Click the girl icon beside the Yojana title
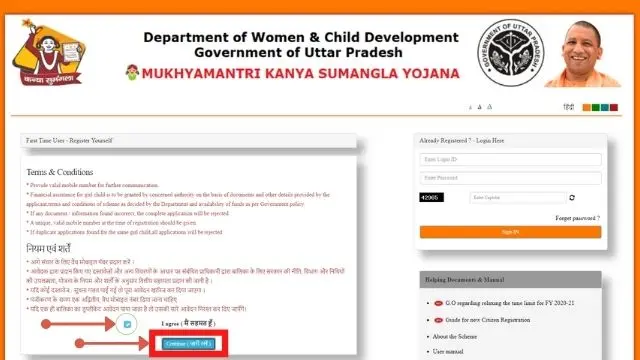Viewport: 640px width, 360px height. pyautogui.click(x=132, y=72)
